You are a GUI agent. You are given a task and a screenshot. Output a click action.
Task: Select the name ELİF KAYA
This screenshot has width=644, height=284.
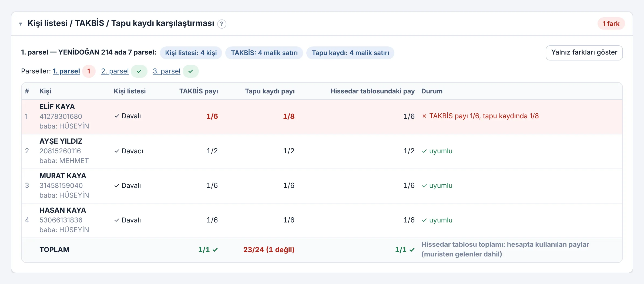(57, 107)
